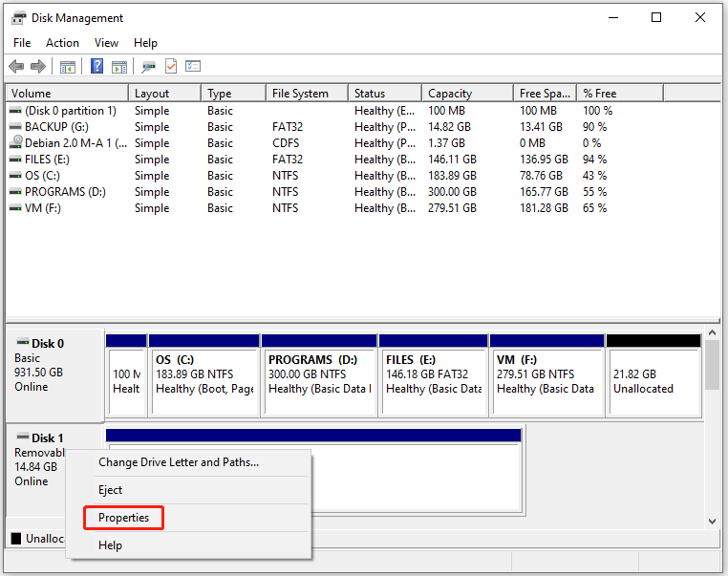Click the disc icon beside Debian 2.0
728x576 pixels.
[16, 141]
